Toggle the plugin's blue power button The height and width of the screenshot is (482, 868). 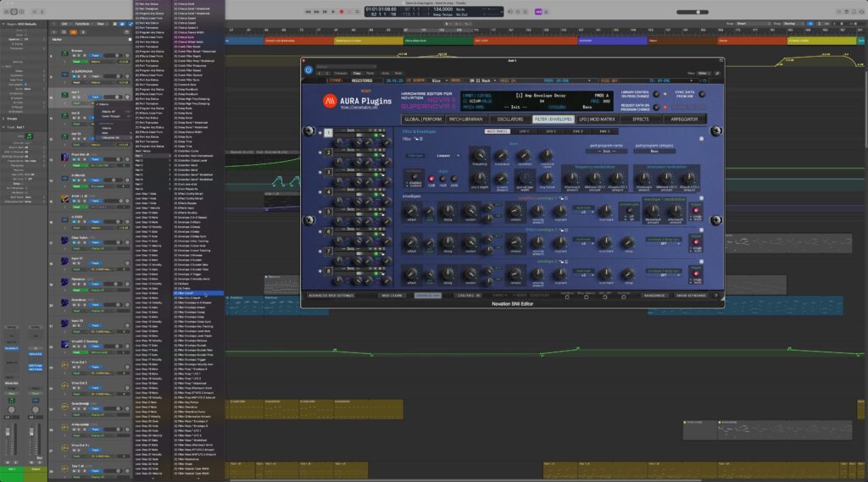(309, 69)
